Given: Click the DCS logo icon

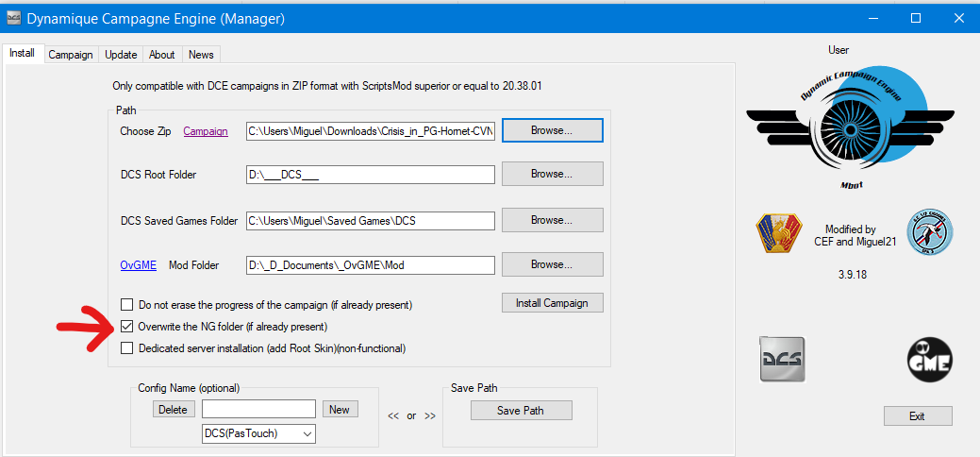Looking at the screenshot, I should tap(782, 360).
